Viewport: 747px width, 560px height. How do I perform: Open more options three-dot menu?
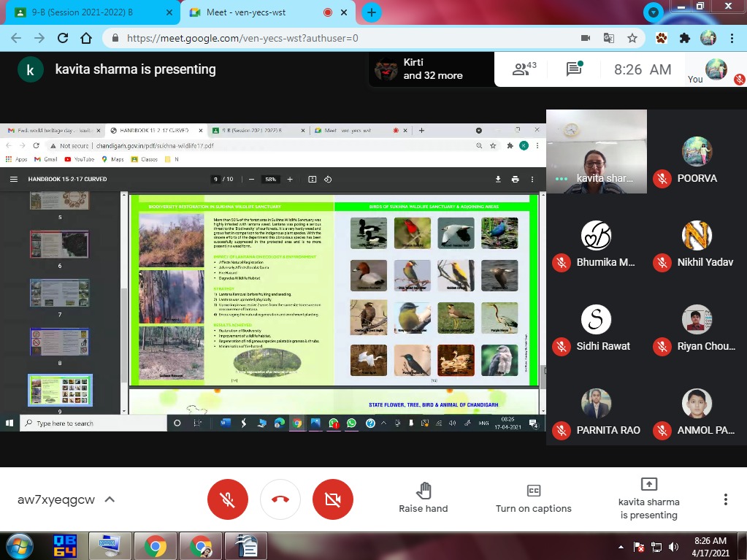click(725, 499)
